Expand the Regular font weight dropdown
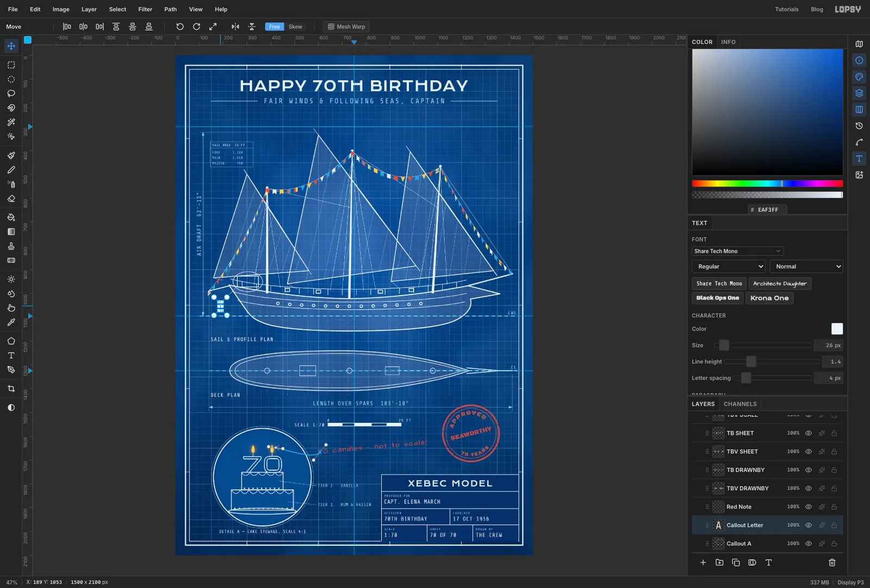870x588 pixels. (x=729, y=266)
